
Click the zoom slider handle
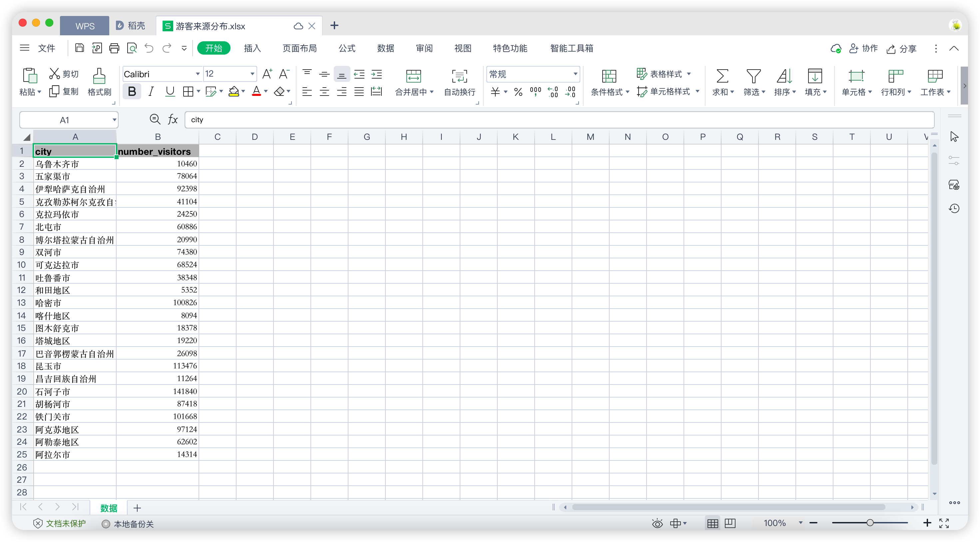tap(870, 523)
